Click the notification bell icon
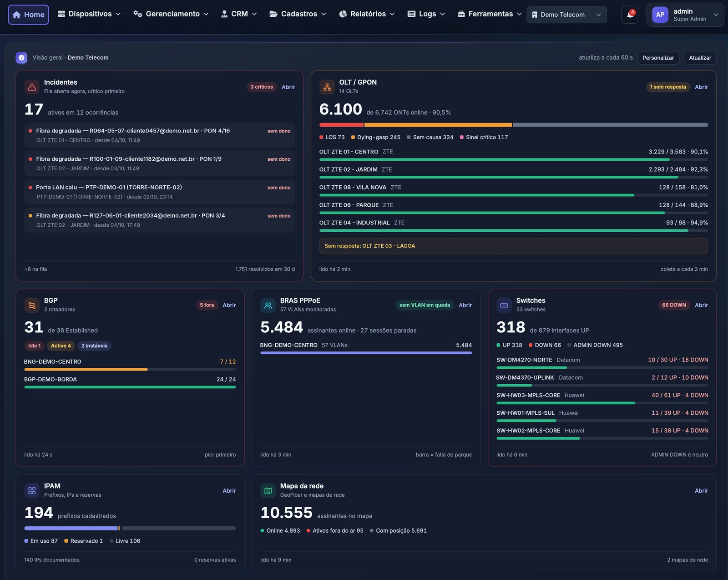 [x=630, y=15]
